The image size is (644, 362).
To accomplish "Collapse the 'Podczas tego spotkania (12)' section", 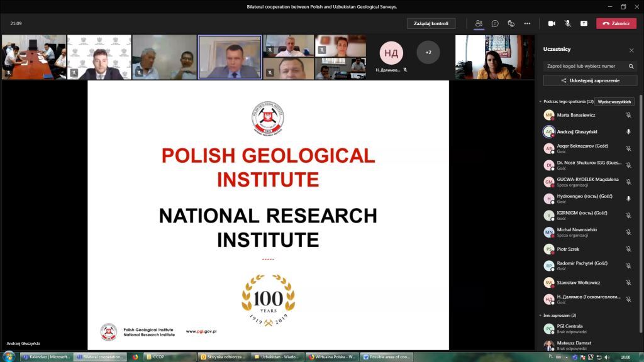I will coord(540,101).
